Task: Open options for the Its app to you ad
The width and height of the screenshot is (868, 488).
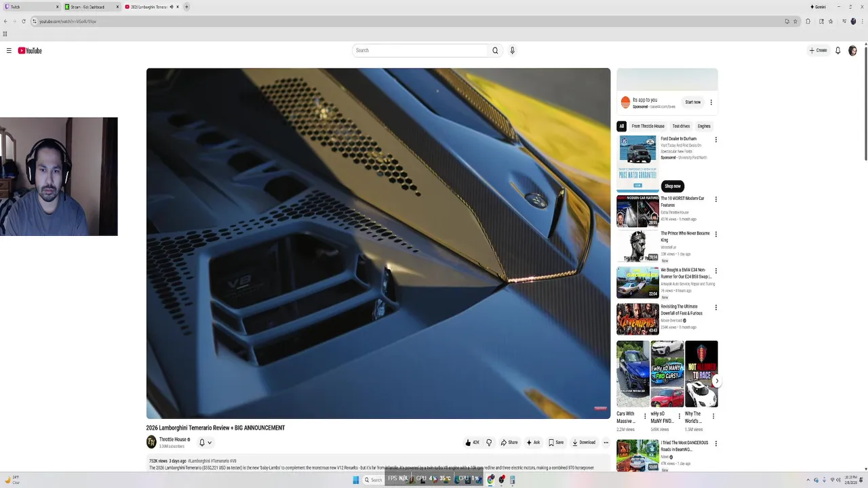Action: click(711, 102)
